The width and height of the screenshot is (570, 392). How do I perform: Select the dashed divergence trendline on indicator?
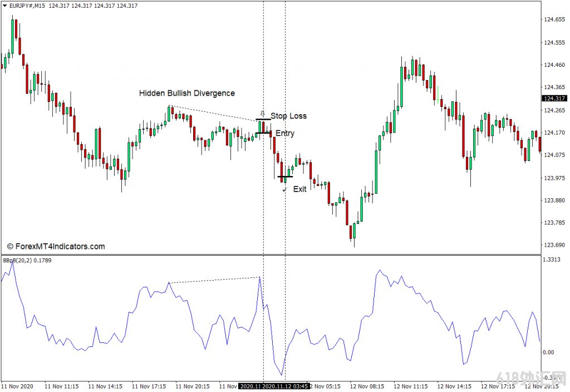point(214,280)
